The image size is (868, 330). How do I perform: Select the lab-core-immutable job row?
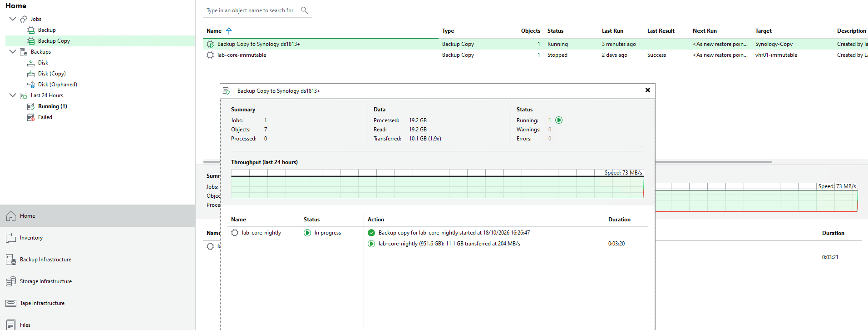[535, 55]
